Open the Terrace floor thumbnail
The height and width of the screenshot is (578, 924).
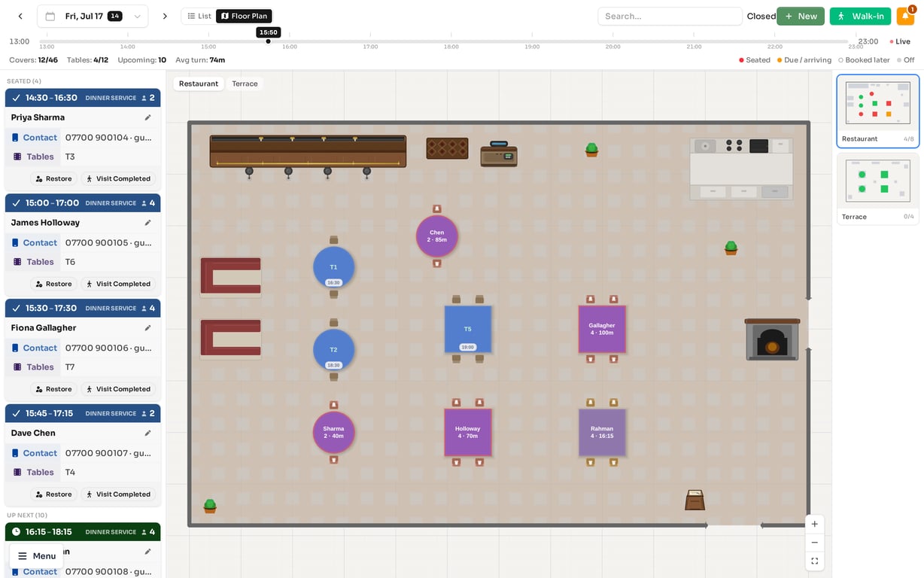(878, 188)
